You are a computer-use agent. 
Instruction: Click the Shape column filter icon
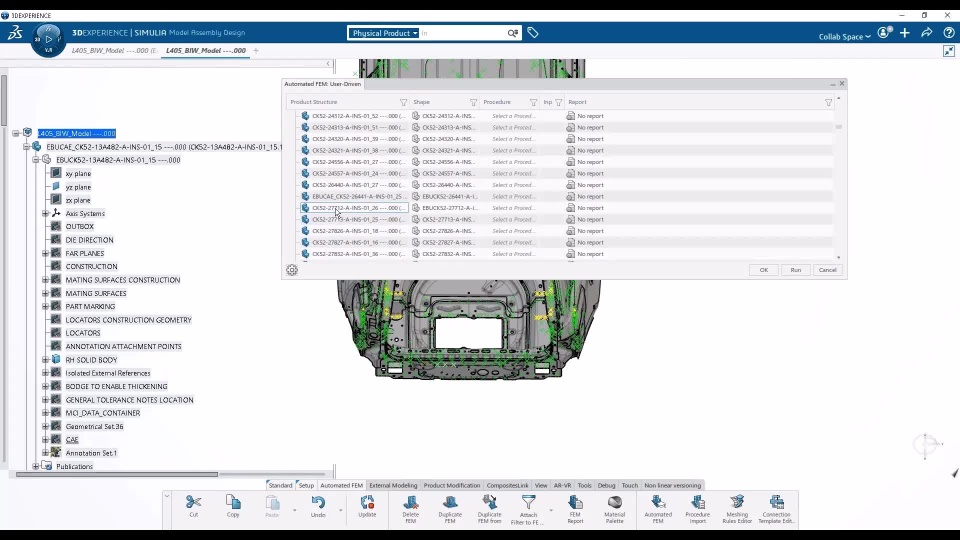[473, 102]
